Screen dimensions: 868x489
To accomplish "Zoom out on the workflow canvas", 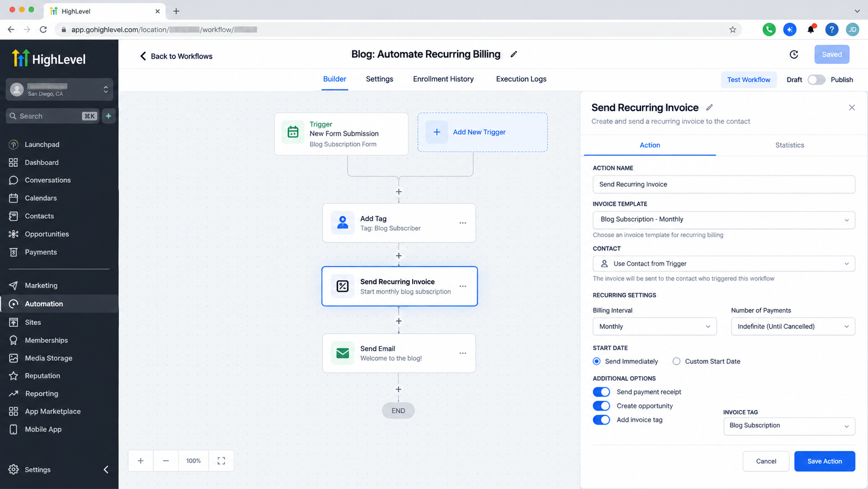I will point(166,461).
